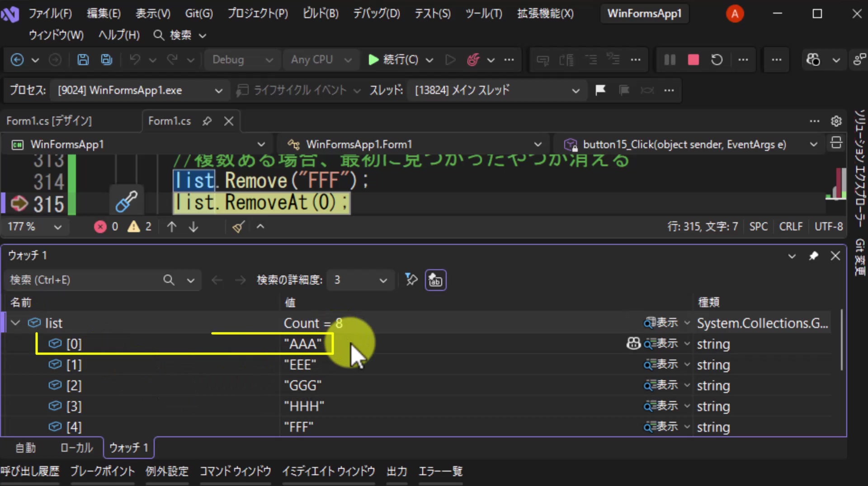The image size is (868, 486).
Task: Open the Copilot icon in toolbar
Action: click(x=813, y=60)
